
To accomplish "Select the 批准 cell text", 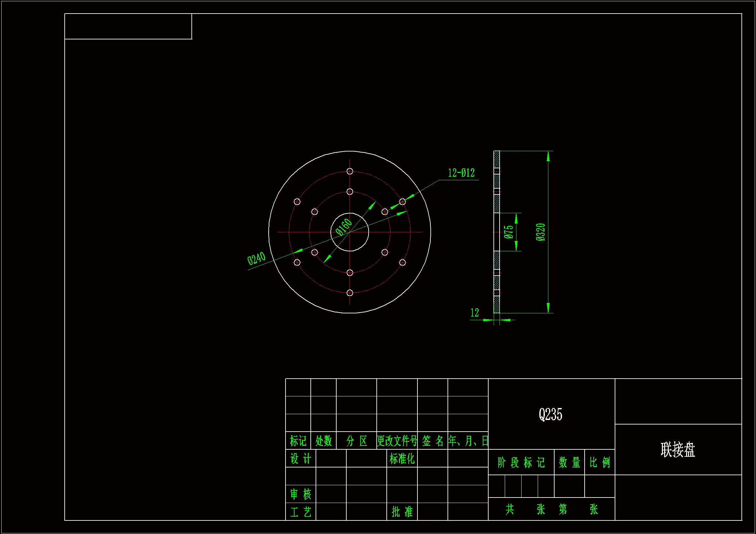I will pos(402,512).
